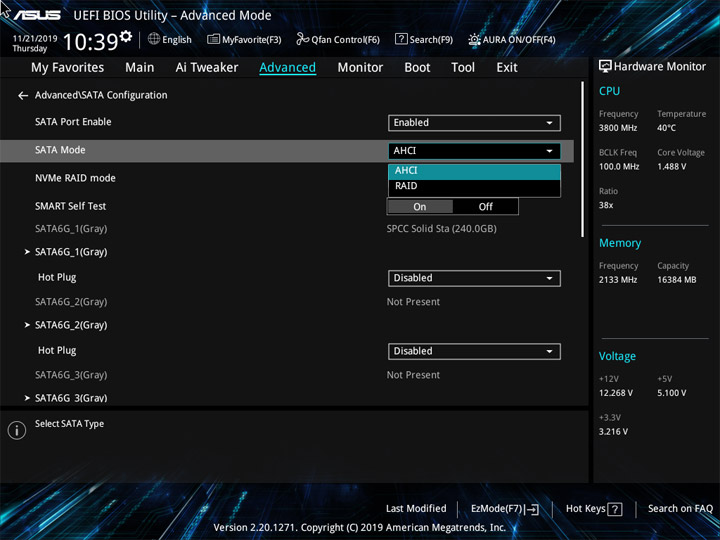Click the Search(F9) question mark icon

coord(401,39)
